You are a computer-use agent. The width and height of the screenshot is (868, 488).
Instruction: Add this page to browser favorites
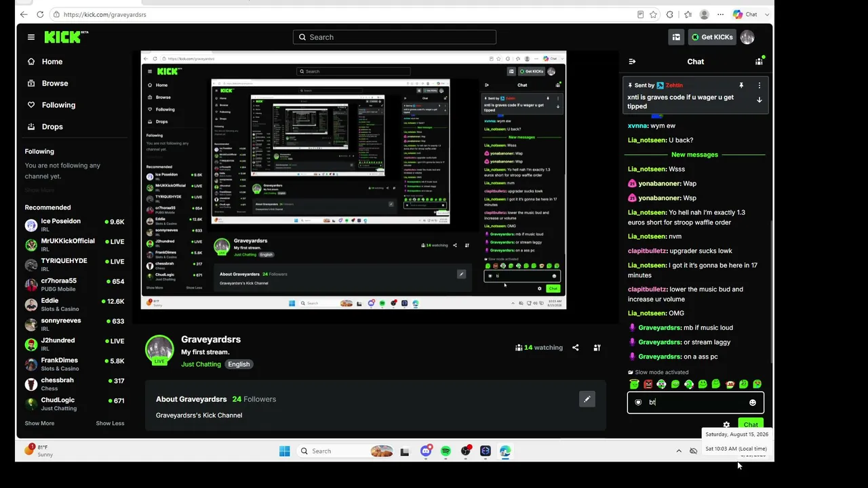653,14
